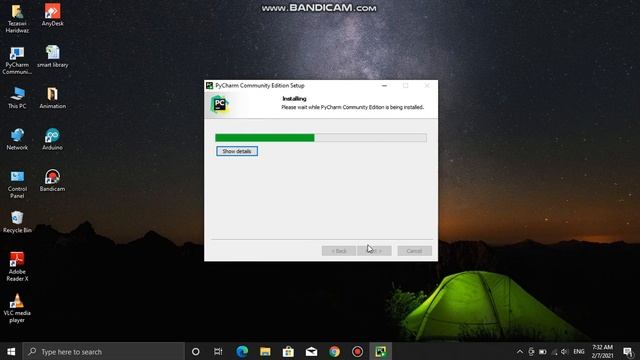
Task: Select the PyCharm Community desktop shortcut
Action: (x=17, y=60)
